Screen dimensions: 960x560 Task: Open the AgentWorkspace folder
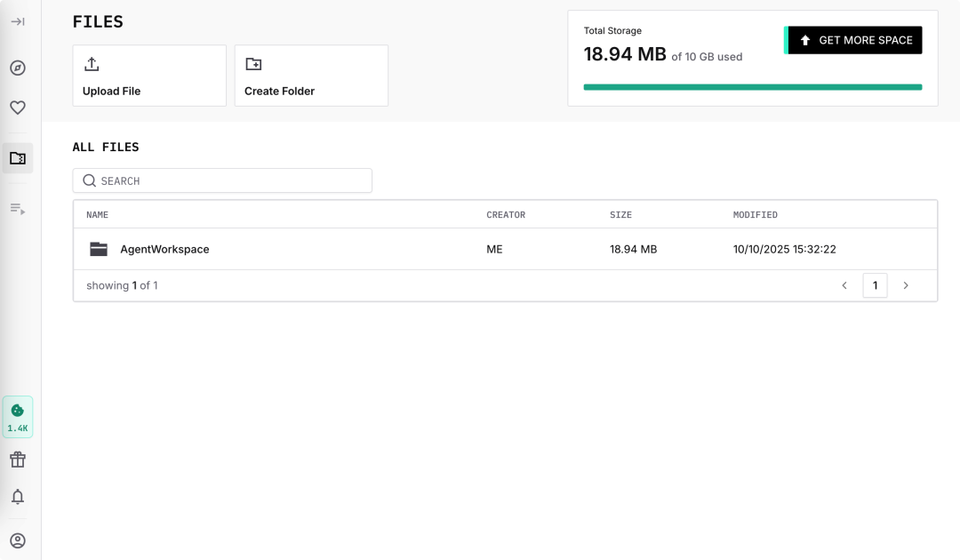coord(164,250)
